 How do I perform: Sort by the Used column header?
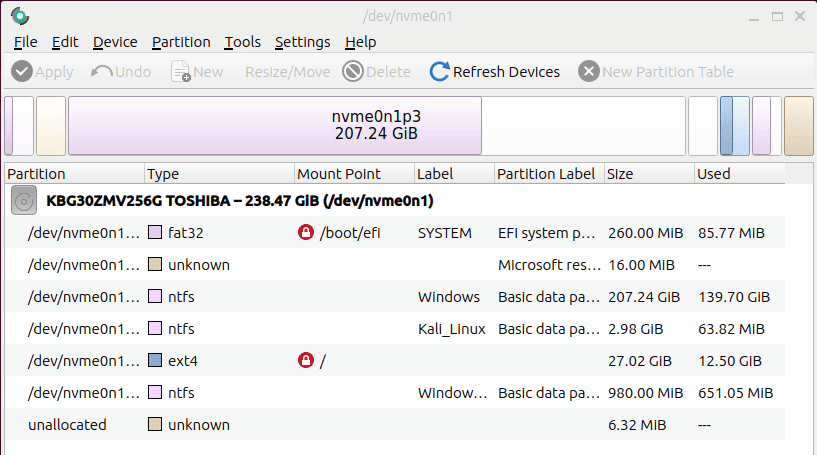click(x=740, y=174)
